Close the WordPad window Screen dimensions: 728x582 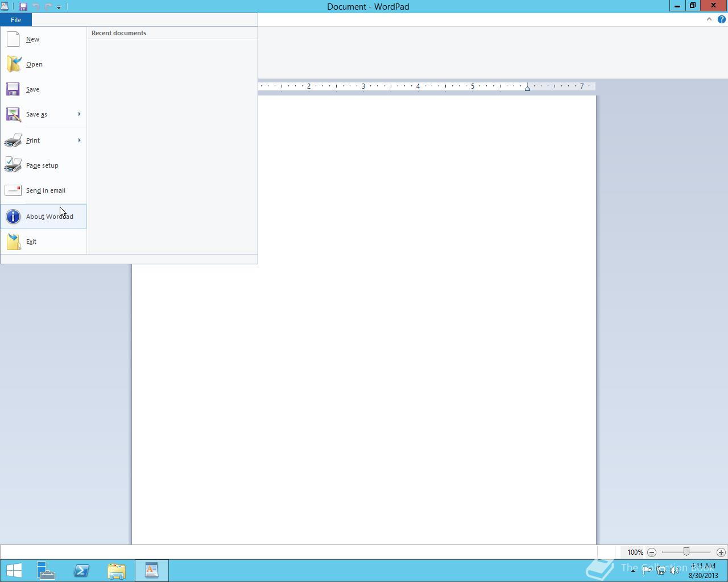[x=713, y=6]
